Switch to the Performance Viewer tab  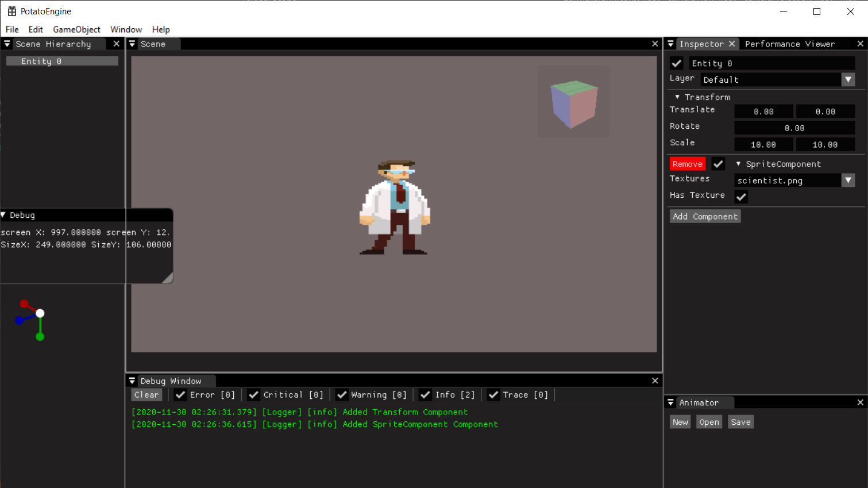click(x=790, y=43)
